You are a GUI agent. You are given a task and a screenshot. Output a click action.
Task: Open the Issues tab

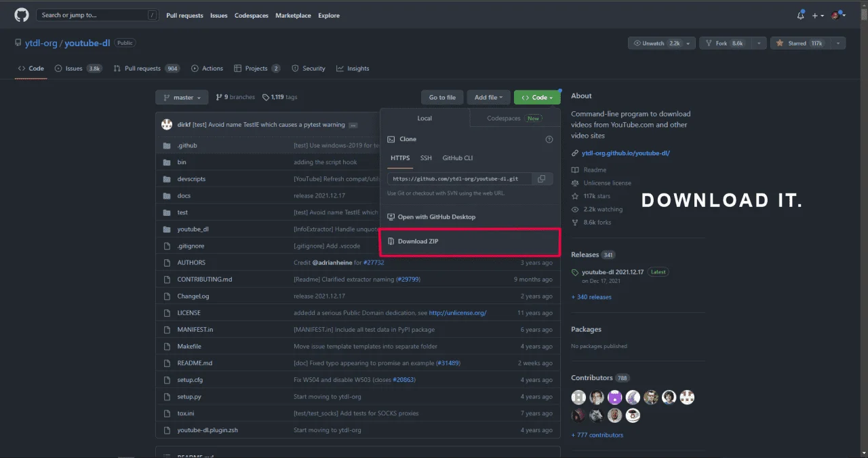coord(79,69)
